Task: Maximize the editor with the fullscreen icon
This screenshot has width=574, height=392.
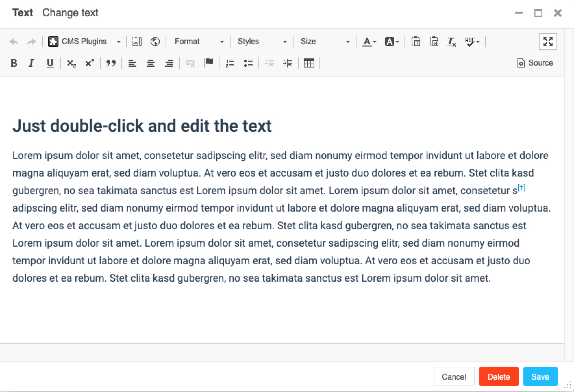Action: (x=548, y=42)
